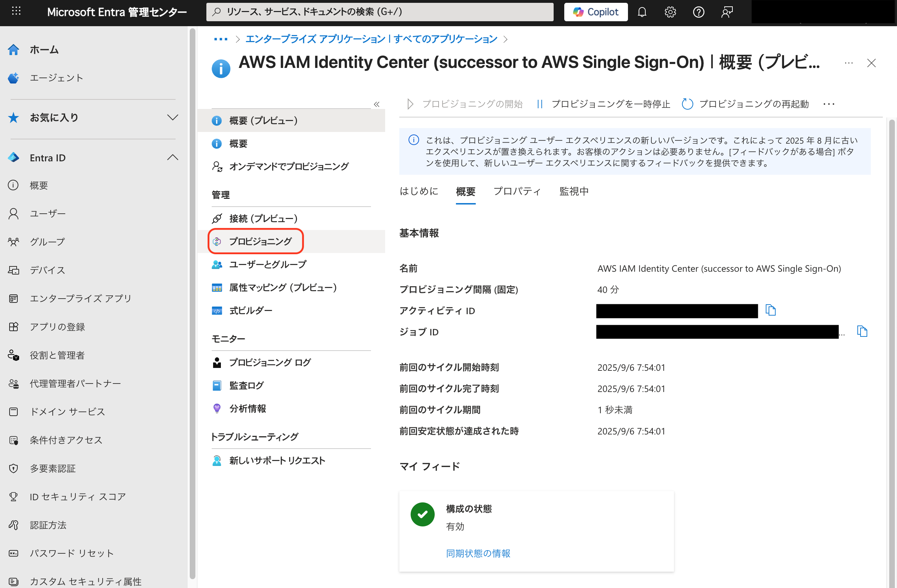
Task: Open オンデマンドでプロビジョニング
Action: click(289, 166)
